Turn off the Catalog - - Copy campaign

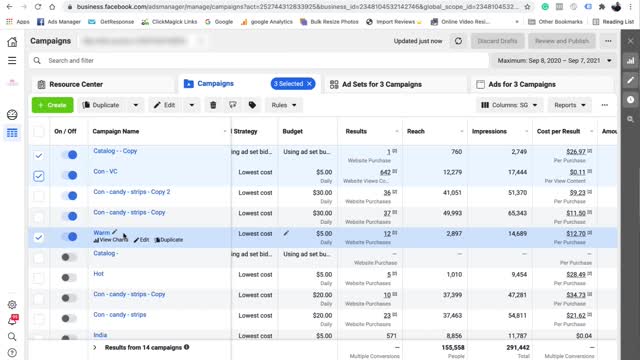coord(69,155)
